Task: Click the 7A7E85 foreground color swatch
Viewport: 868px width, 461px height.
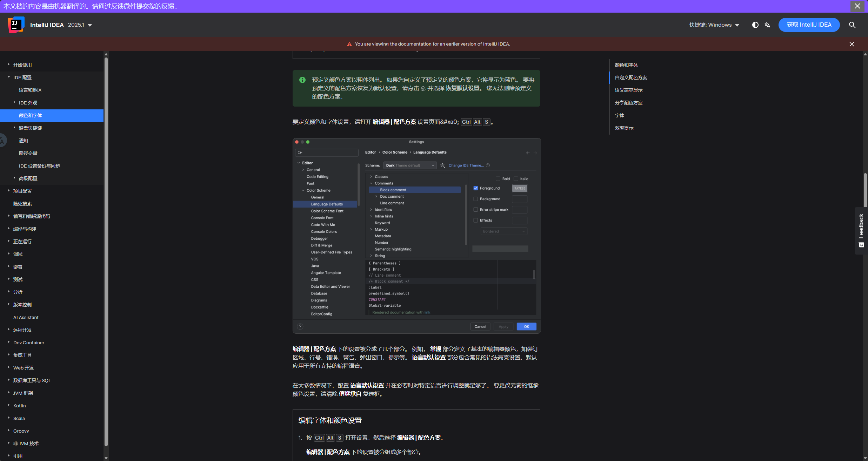Action: click(x=520, y=188)
